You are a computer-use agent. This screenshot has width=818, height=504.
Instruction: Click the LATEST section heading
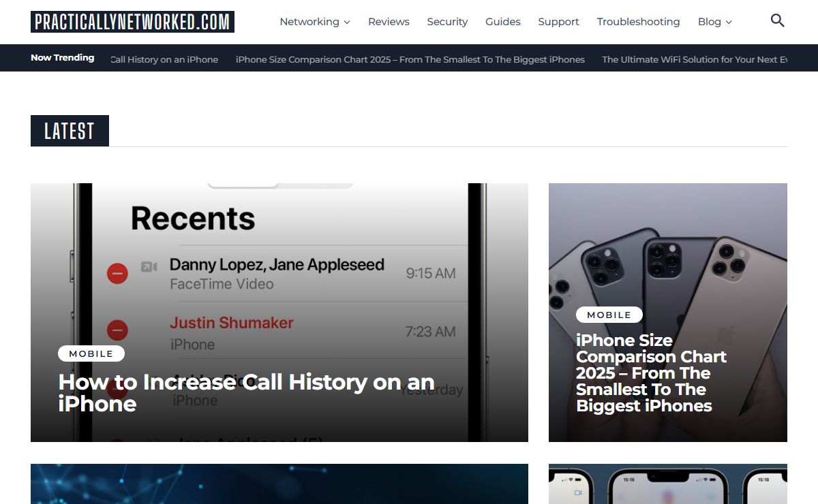pyautogui.click(x=70, y=131)
